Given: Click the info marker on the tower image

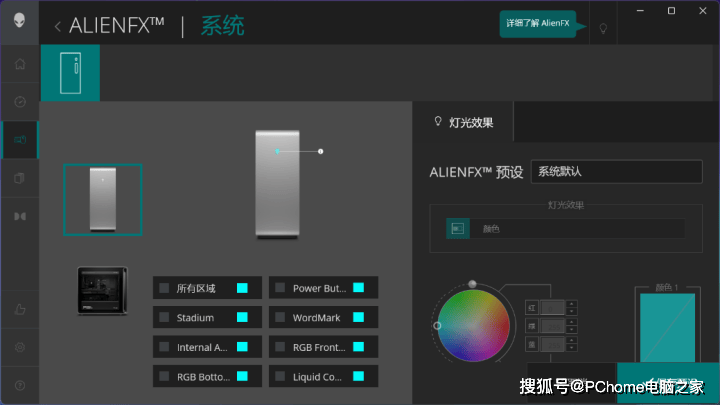Looking at the screenshot, I should click(321, 151).
